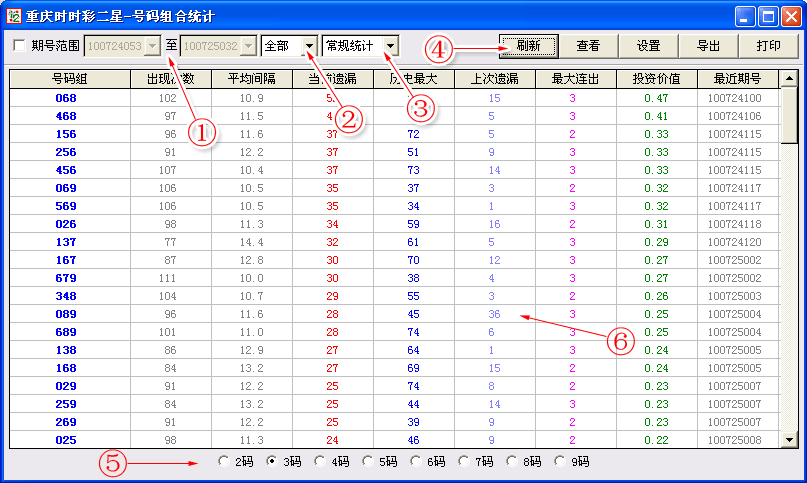The height and width of the screenshot is (483, 807).
Task: Click 最近期号 value 100724118
Action: [734, 224]
